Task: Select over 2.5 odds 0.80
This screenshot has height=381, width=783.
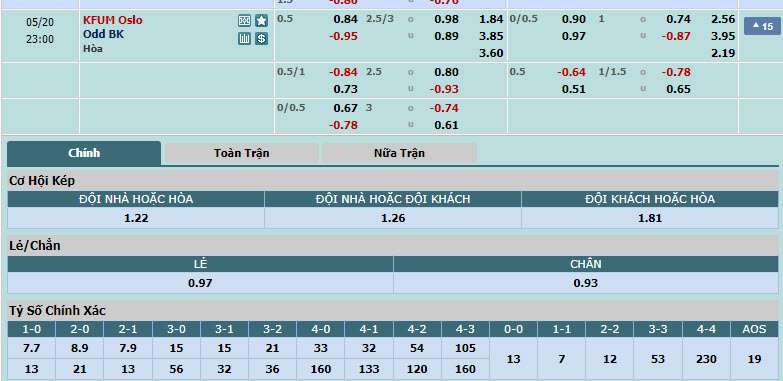Action: tap(446, 72)
